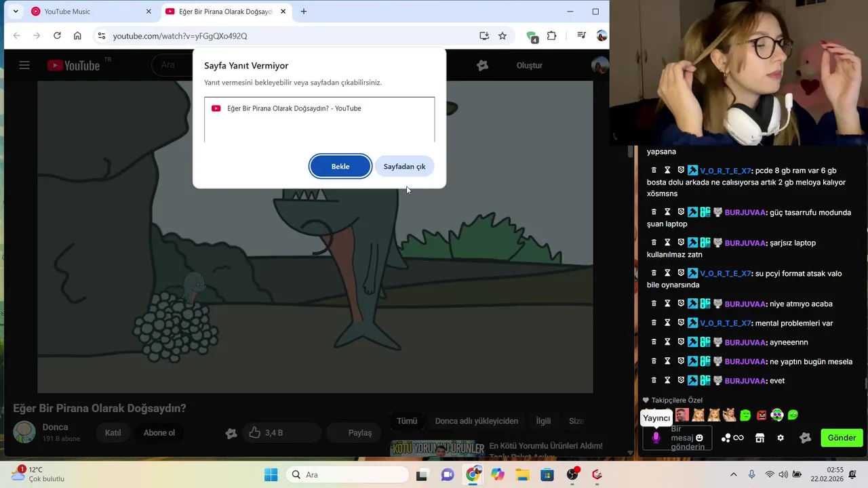The image size is (868, 488).
Task: Click the YouTube search box
Action: 172,65
